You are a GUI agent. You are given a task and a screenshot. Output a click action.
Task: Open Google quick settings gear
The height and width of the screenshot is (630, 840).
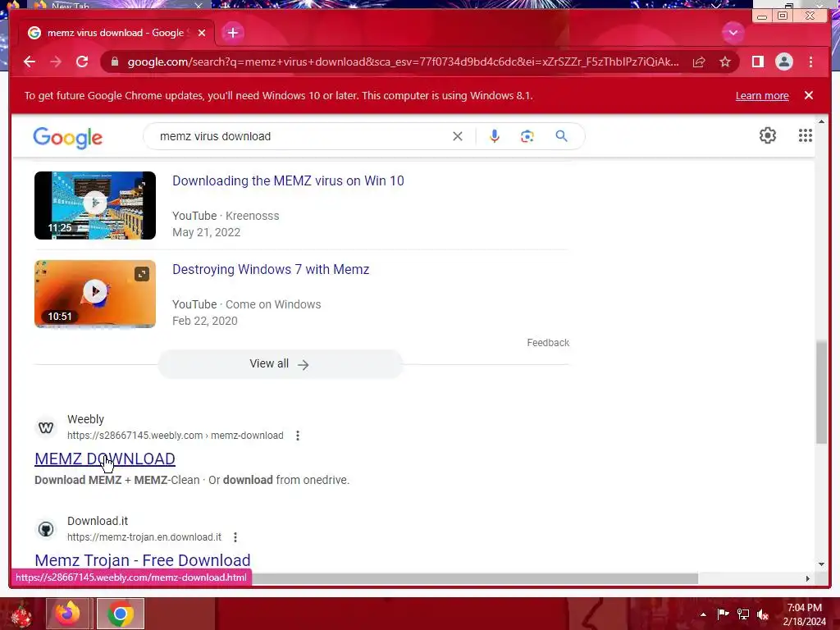(768, 135)
